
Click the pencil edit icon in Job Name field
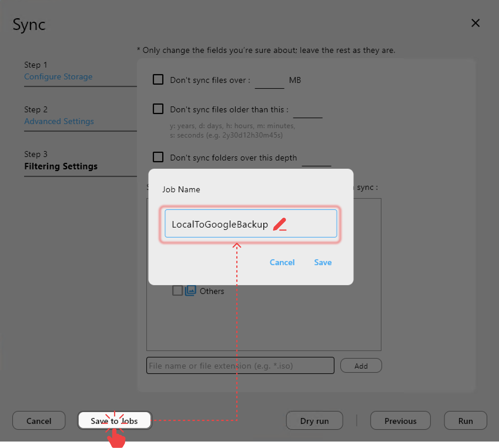[279, 224]
